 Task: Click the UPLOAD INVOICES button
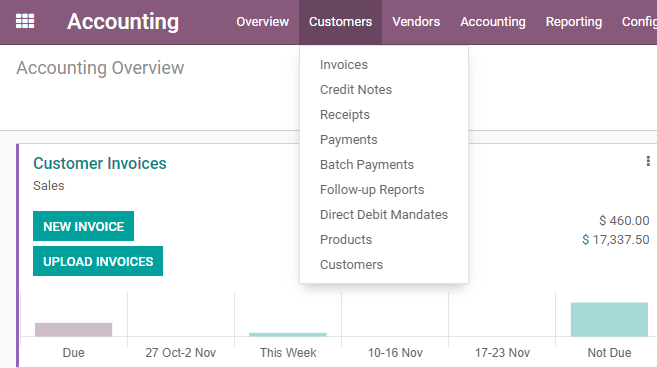[x=98, y=261]
